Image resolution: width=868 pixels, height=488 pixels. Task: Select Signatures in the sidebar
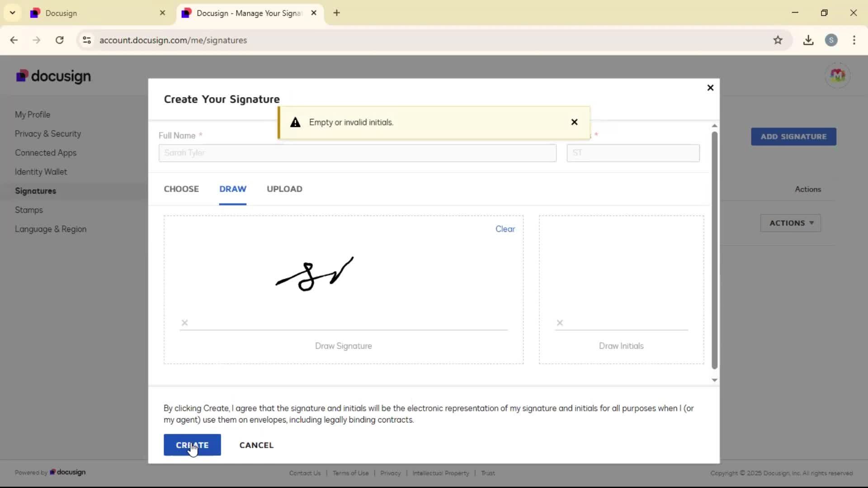click(35, 191)
